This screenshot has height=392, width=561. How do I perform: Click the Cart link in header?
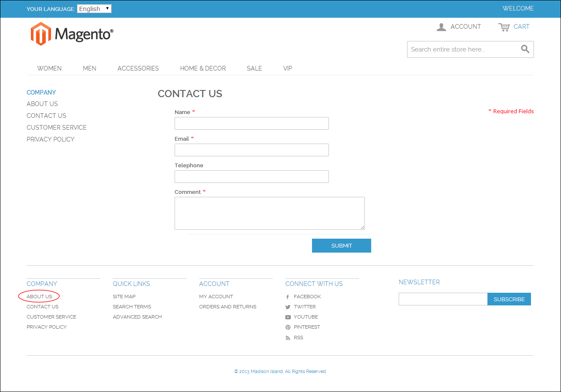pos(521,27)
